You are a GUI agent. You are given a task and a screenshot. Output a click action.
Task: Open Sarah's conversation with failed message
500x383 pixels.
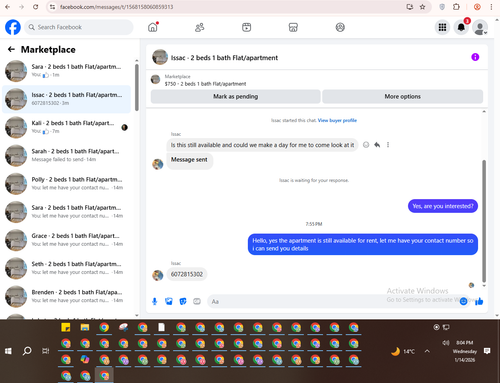66,155
